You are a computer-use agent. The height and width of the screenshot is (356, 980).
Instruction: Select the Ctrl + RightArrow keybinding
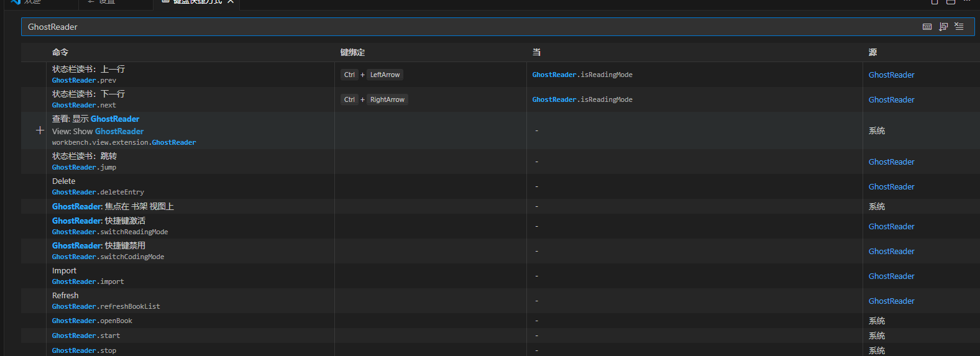pyautogui.click(x=374, y=99)
